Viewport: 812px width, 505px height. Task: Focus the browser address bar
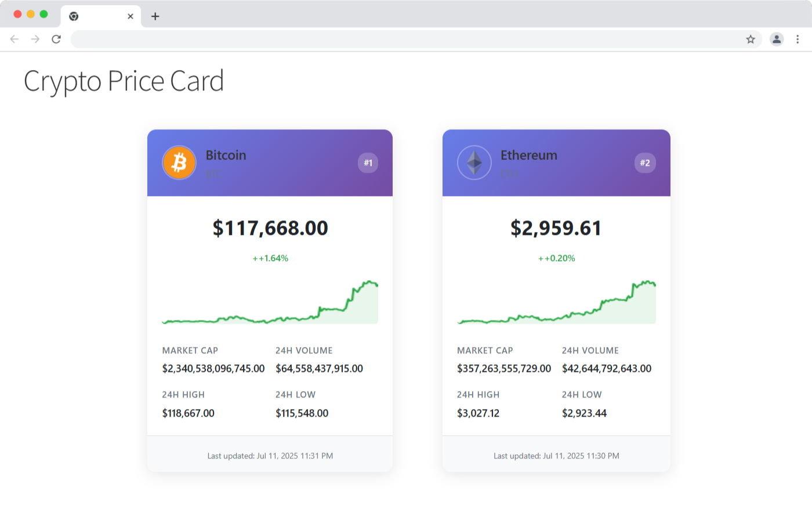(x=406, y=39)
